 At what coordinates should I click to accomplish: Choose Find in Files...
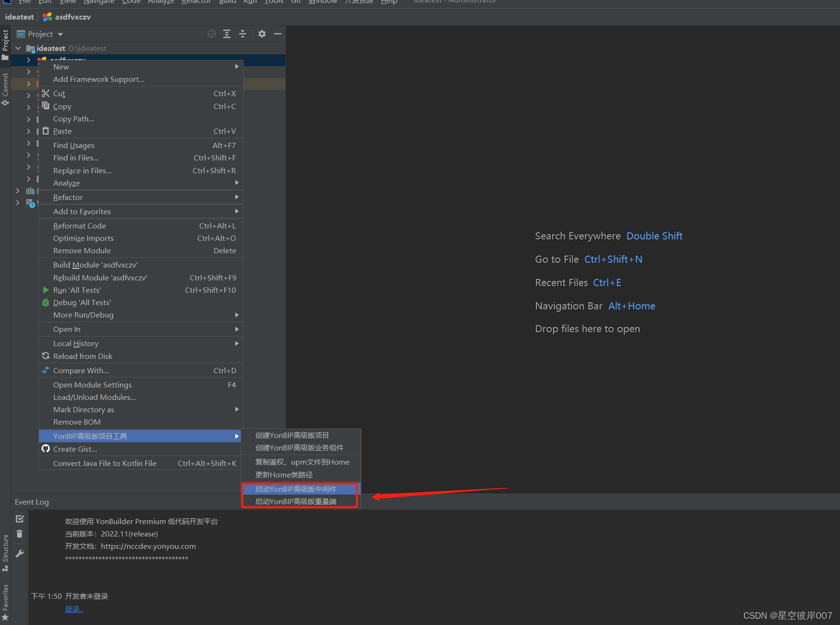tap(141, 158)
